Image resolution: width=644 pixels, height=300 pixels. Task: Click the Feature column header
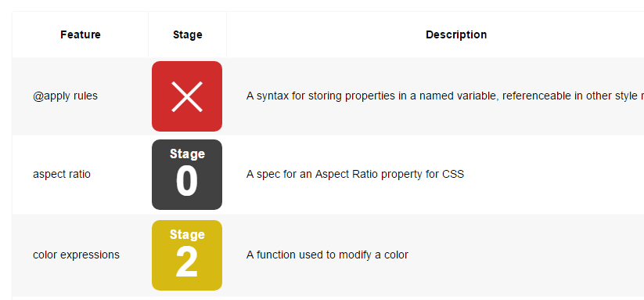[81, 34]
